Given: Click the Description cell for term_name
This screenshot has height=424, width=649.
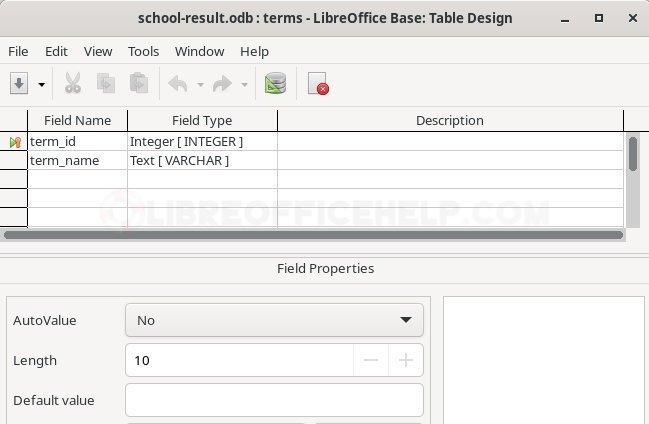Looking at the screenshot, I should click(450, 160).
